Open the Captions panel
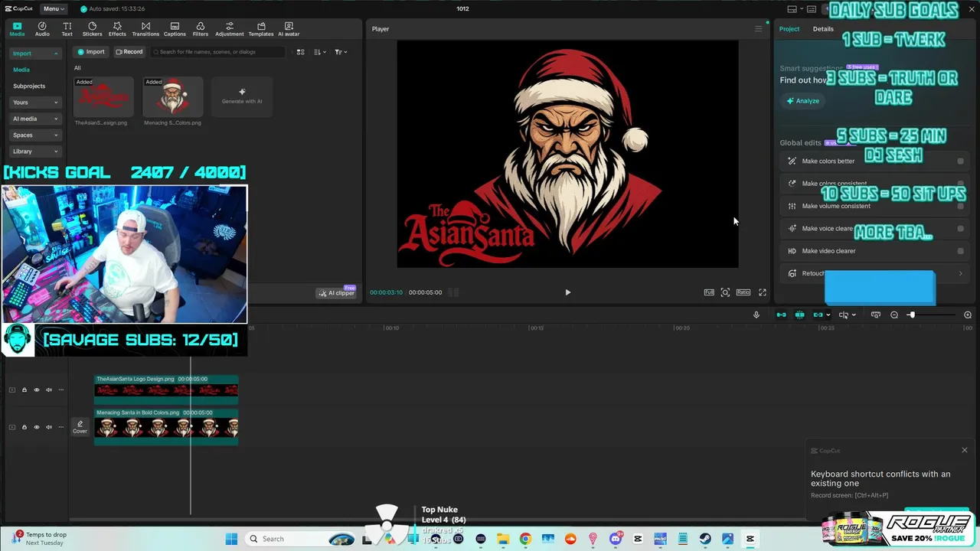Image resolution: width=980 pixels, height=551 pixels. coord(175,29)
